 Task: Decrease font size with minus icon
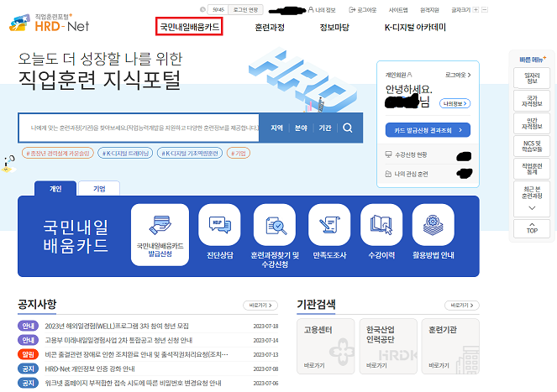[x=485, y=9]
